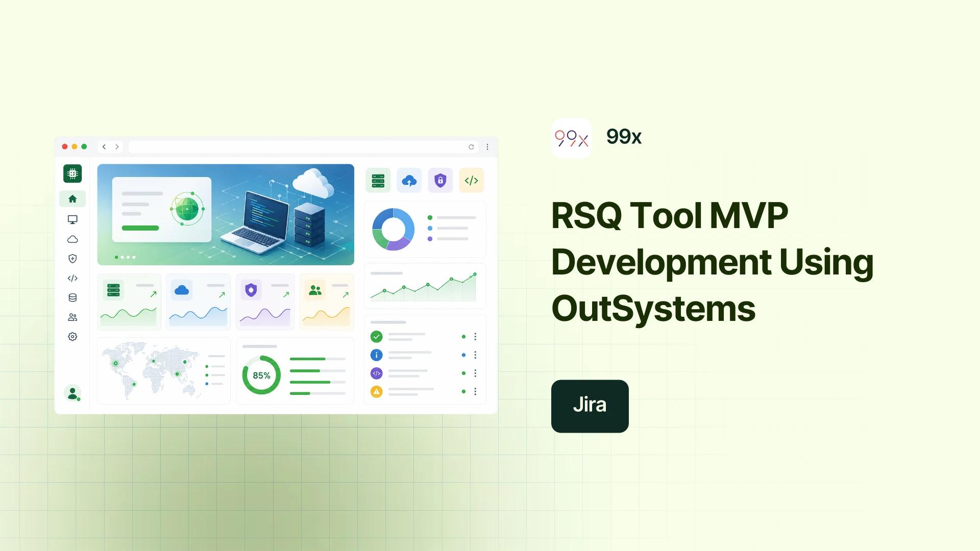Focus the browser address bar
The height and width of the screenshot is (551, 980).
tap(303, 147)
